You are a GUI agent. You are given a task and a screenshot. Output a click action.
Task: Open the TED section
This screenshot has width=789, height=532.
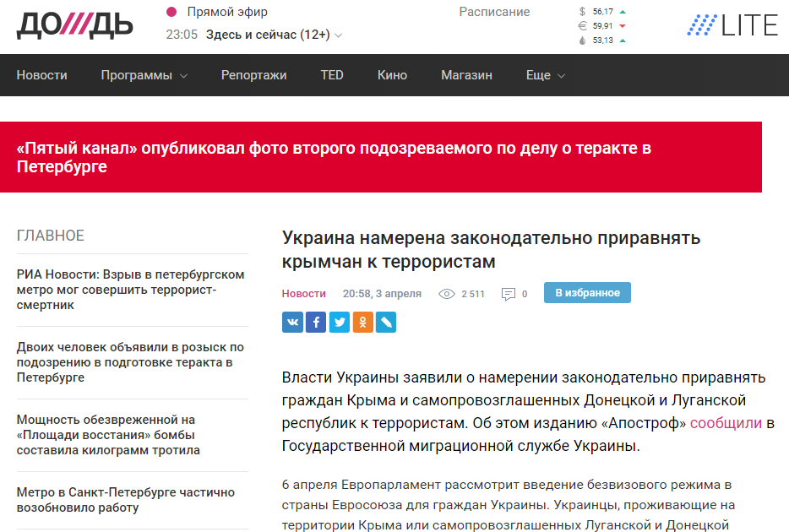pyautogui.click(x=332, y=75)
